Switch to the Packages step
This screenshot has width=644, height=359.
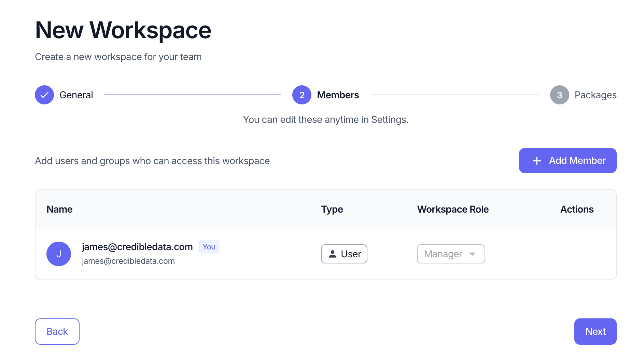pos(596,95)
